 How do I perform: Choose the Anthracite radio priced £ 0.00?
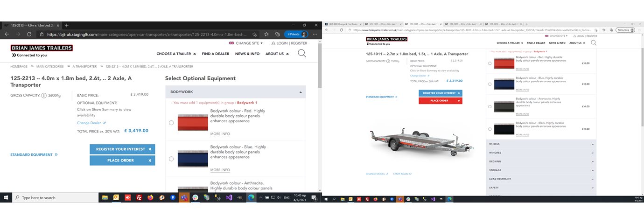[490, 107]
